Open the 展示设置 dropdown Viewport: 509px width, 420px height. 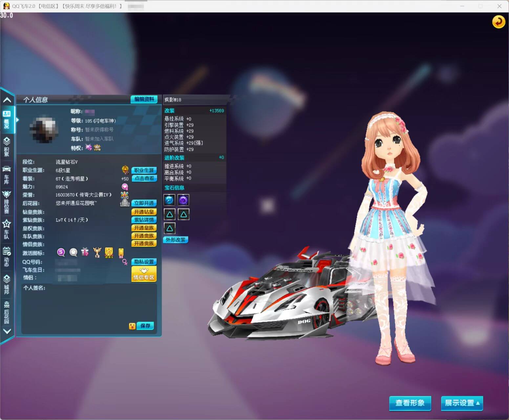point(462,403)
